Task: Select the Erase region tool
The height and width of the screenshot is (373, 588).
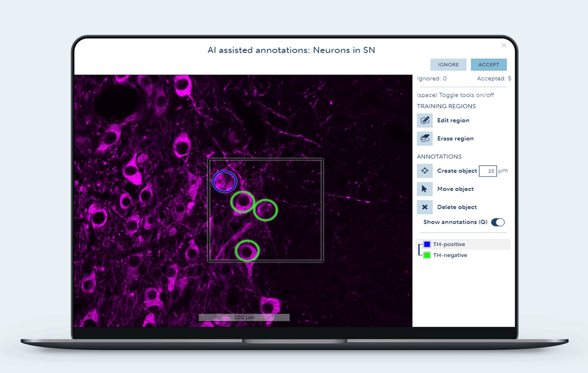Action: [424, 138]
